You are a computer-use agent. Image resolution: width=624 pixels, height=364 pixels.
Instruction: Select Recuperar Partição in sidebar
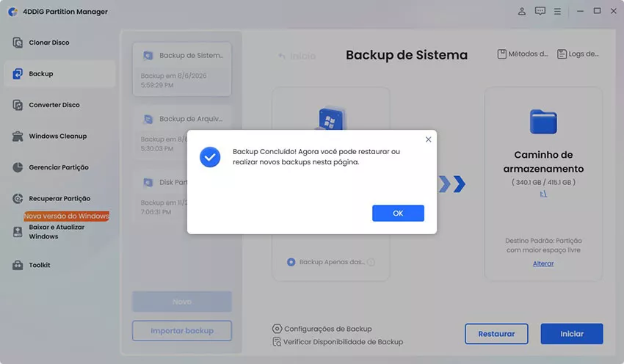(x=59, y=198)
